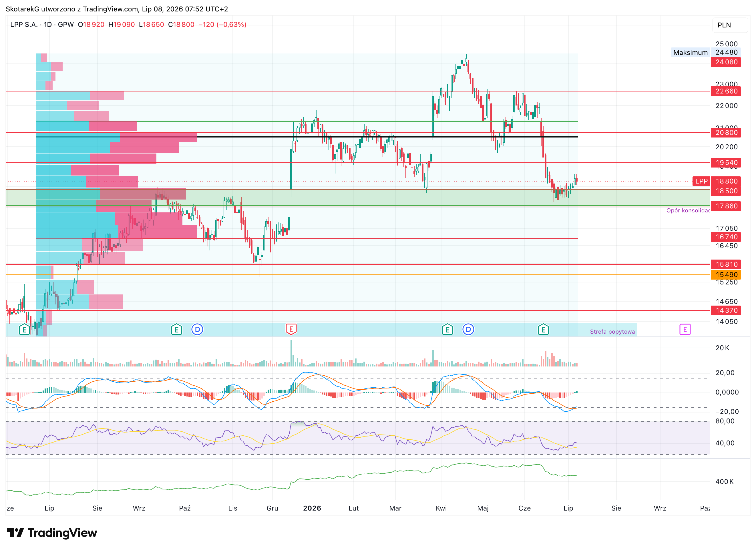Click the high value H19 090
756x550 pixels.
pos(122,25)
